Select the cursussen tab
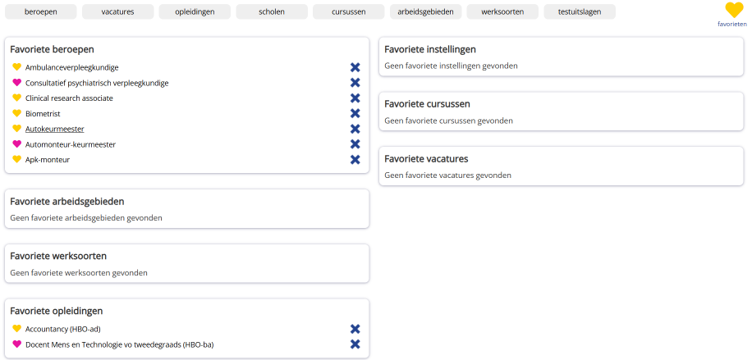Viewport: 752px width, 360px height. pos(349,12)
